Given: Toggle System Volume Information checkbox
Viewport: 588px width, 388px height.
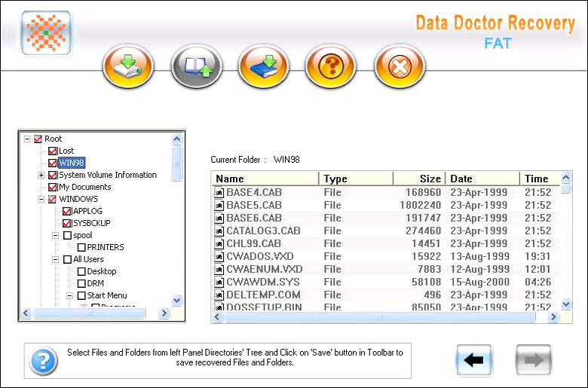Looking at the screenshot, I should (x=53, y=175).
